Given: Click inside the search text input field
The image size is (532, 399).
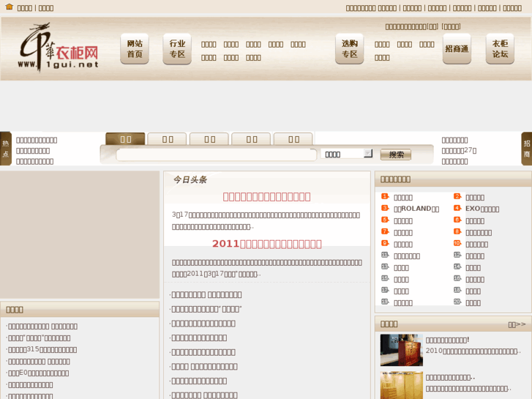Looking at the screenshot, I should tap(217, 155).
